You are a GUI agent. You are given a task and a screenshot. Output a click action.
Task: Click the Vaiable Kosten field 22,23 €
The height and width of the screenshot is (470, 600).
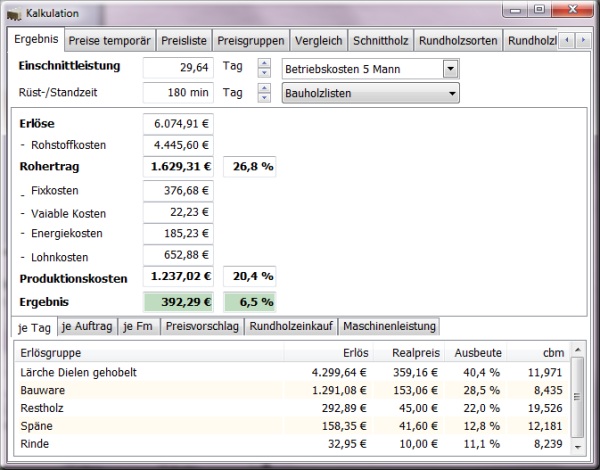[x=178, y=212]
